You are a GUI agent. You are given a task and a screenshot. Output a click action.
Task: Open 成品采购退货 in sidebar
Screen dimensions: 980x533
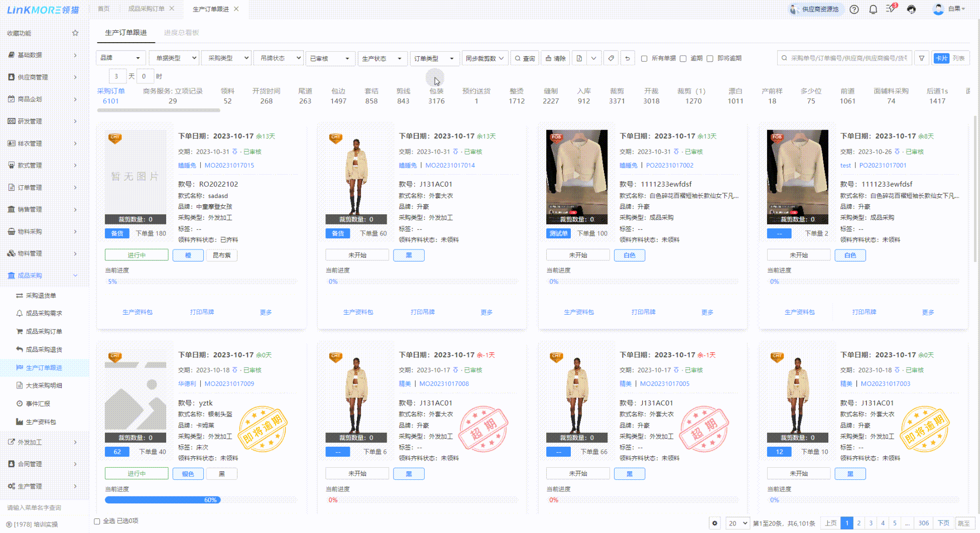(x=44, y=349)
